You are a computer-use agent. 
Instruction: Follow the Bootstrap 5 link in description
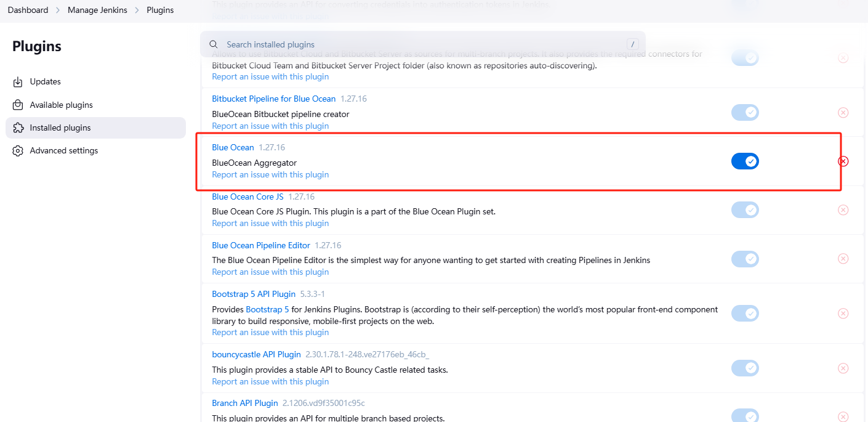click(267, 309)
